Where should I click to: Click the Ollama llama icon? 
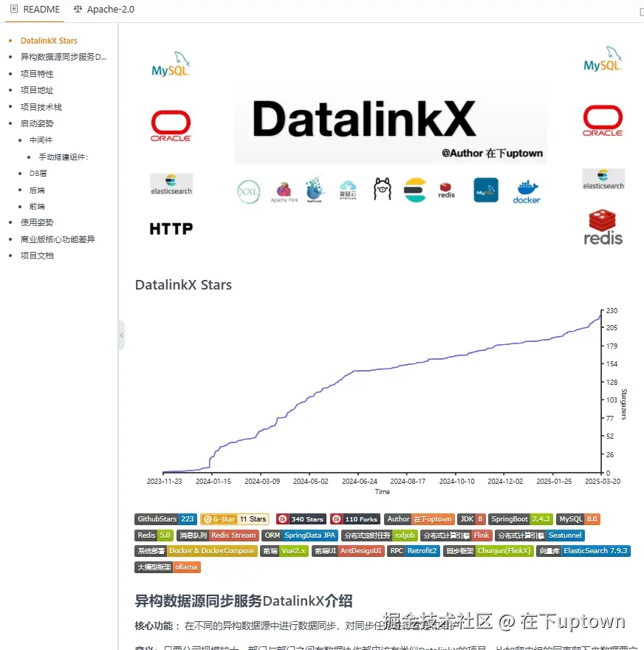click(382, 190)
